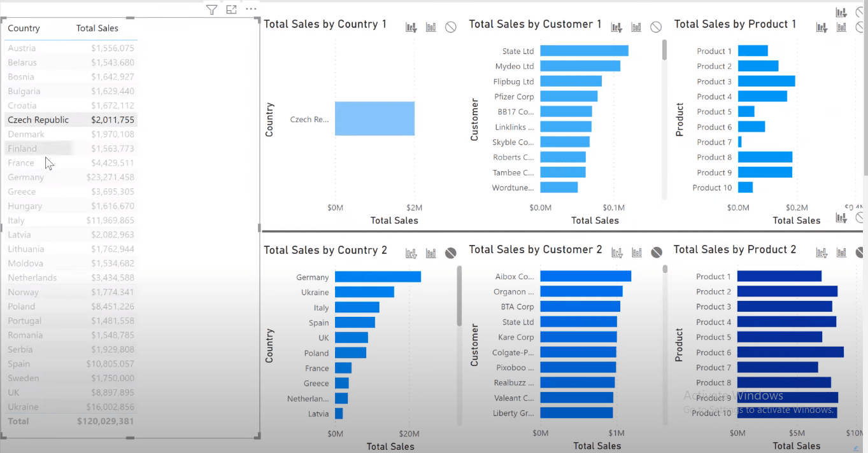Set Highlight interaction on Total Sales by Country 2
The height and width of the screenshot is (453, 868).
click(431, 253)
